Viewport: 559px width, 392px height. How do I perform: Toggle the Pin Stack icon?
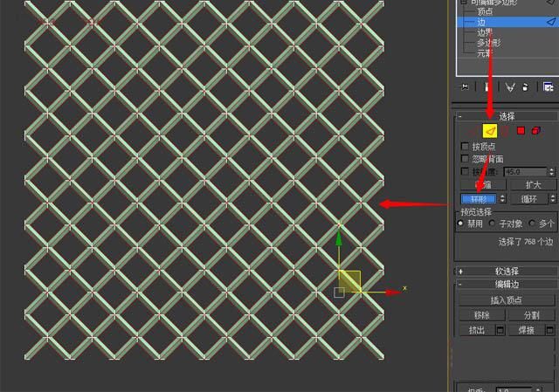pyautogui.click(x=465, y=87)
